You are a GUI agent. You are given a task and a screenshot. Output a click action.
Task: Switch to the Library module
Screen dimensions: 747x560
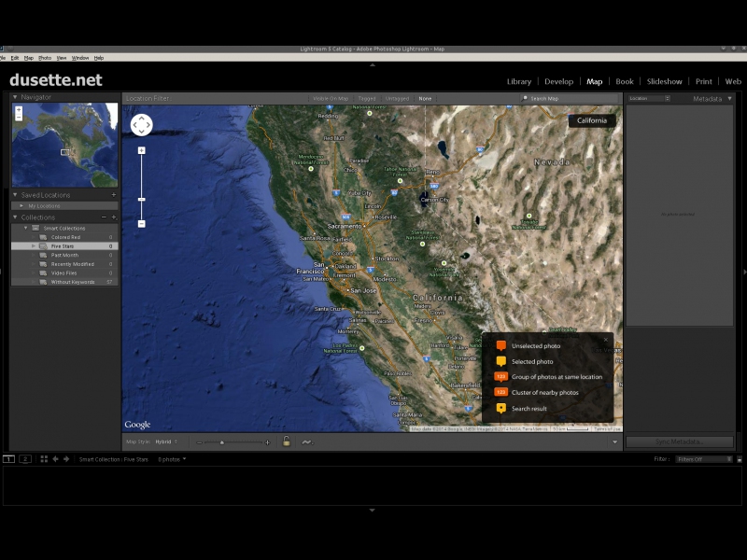click(519, 81)
